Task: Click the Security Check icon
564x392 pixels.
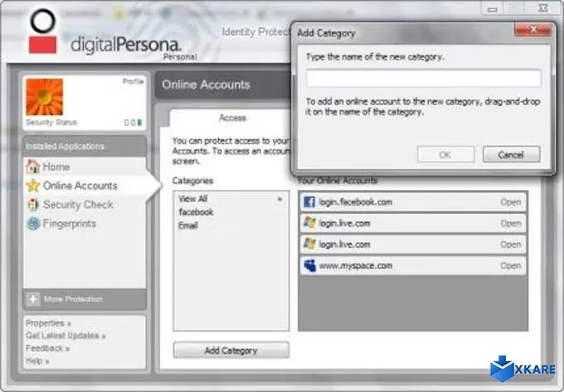Action: (x=33, y=205)
